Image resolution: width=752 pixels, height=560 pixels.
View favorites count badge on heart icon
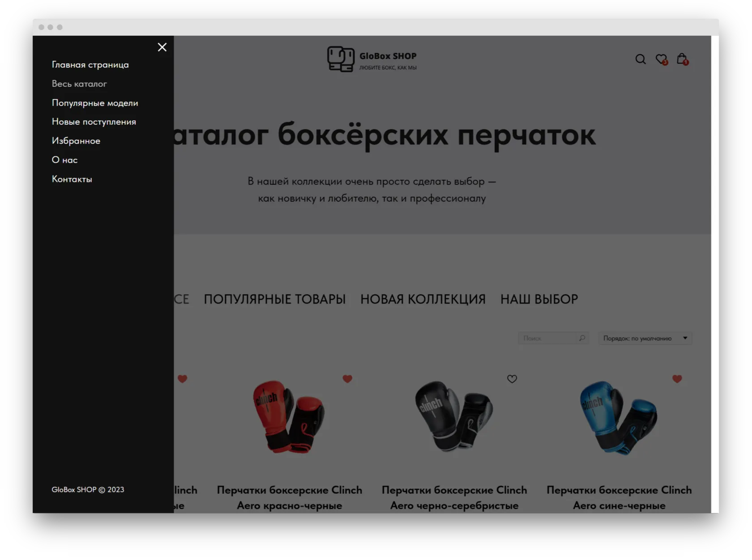coord(666,63)
